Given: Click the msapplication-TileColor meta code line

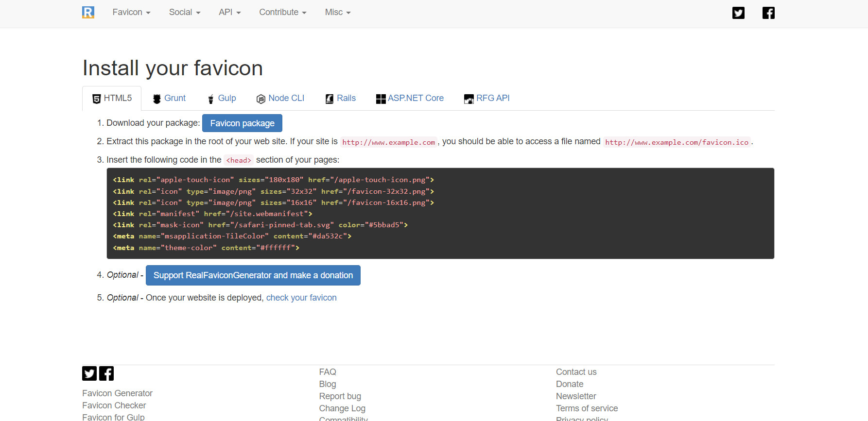Looking at the screenshot, I should pyautogui.click(x=232, y=236).
